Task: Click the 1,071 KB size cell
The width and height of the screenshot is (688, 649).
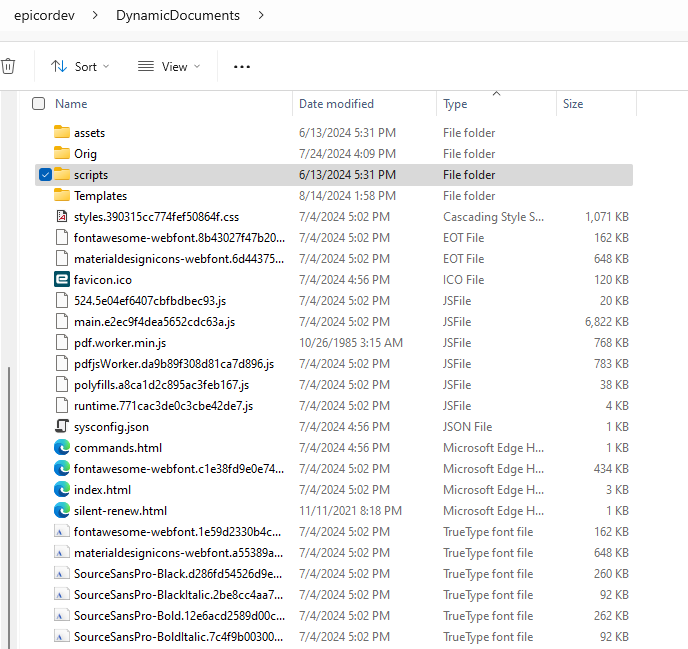Action: (607, 217)
